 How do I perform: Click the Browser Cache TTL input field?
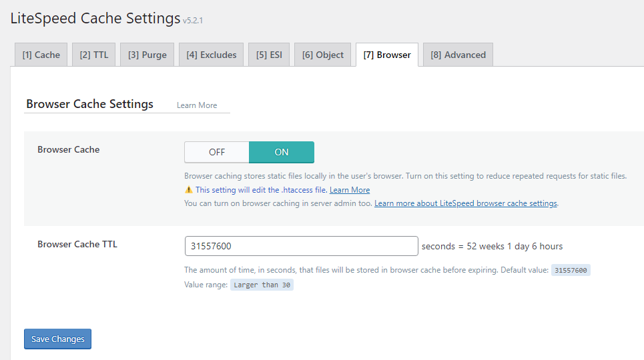point(302,246)
